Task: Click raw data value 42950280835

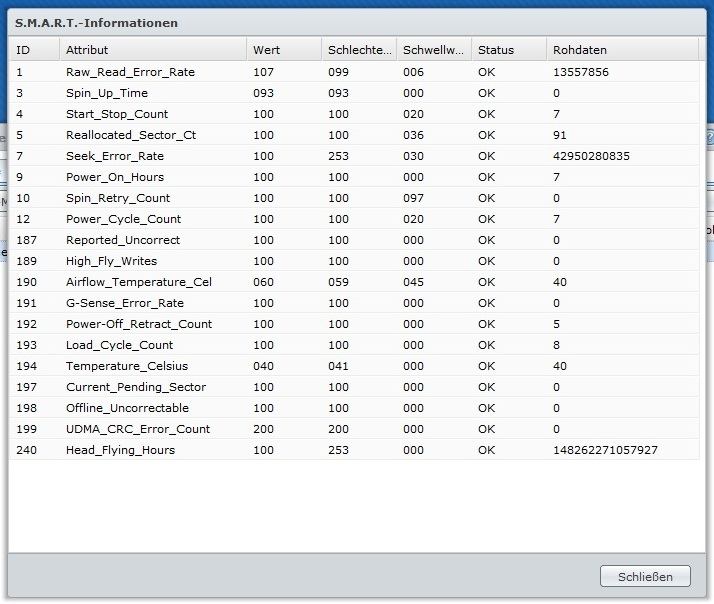Action: [591, 156]
